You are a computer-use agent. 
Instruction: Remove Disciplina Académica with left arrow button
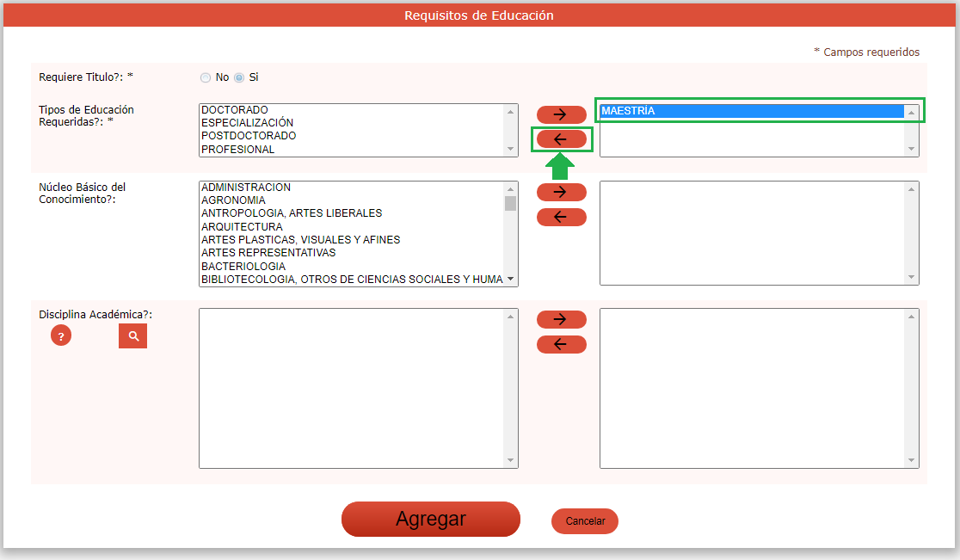click(561, 345)
